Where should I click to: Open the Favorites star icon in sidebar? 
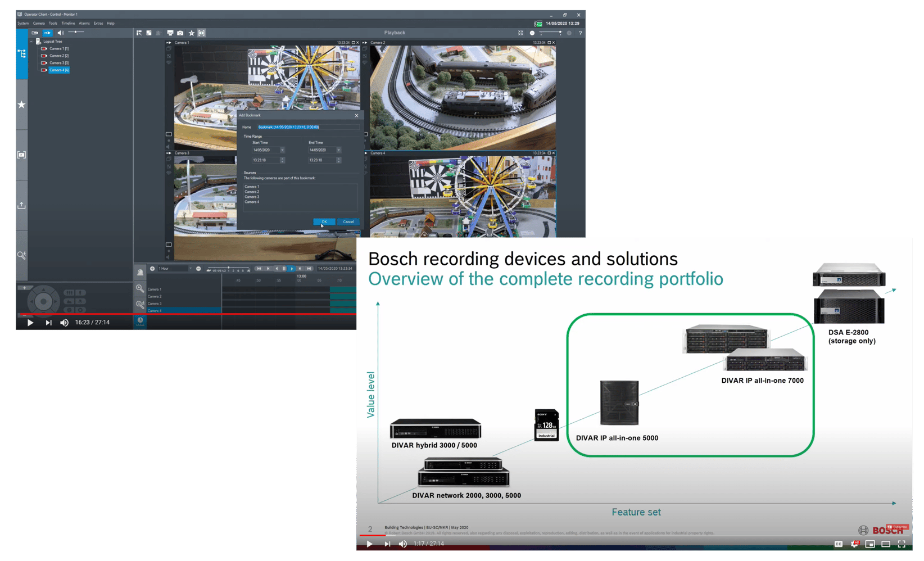21,104
